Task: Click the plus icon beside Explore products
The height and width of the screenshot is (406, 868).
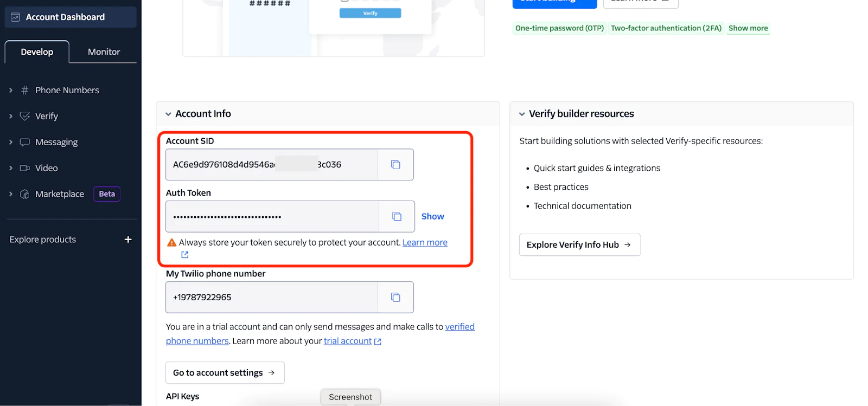Action: pos(128,240)
